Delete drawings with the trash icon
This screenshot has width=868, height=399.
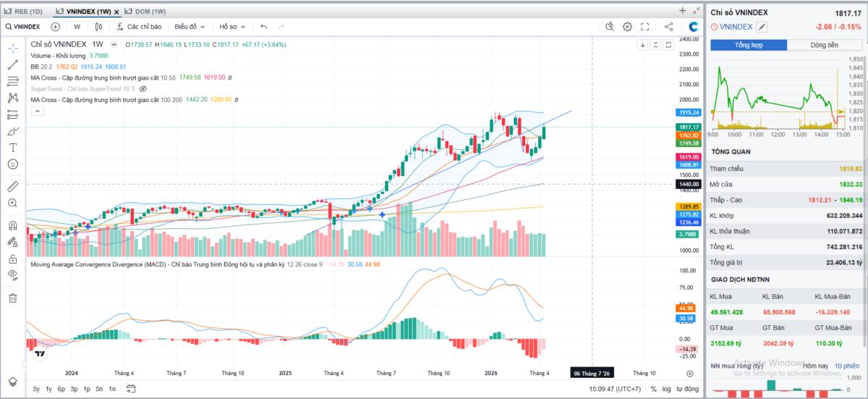pos(12,298)
